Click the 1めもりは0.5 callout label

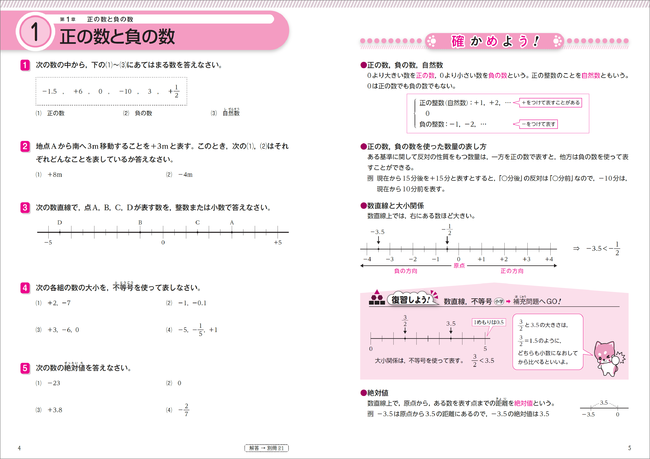pos(489,322)
